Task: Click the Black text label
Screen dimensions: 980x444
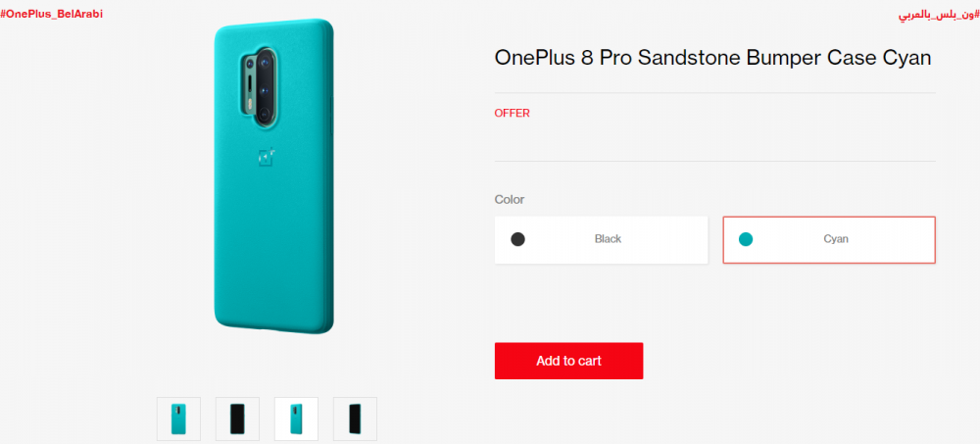Action: point(609,239)
